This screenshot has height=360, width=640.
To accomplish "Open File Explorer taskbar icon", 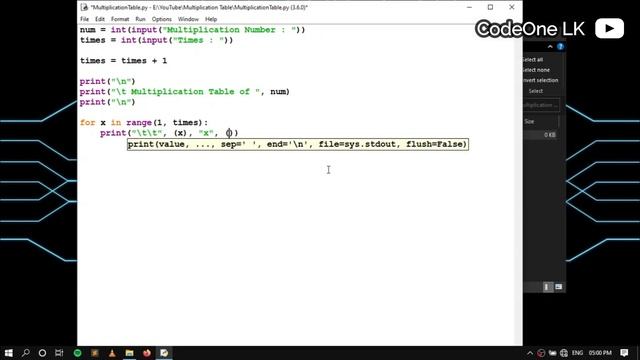I will (129, 353).
